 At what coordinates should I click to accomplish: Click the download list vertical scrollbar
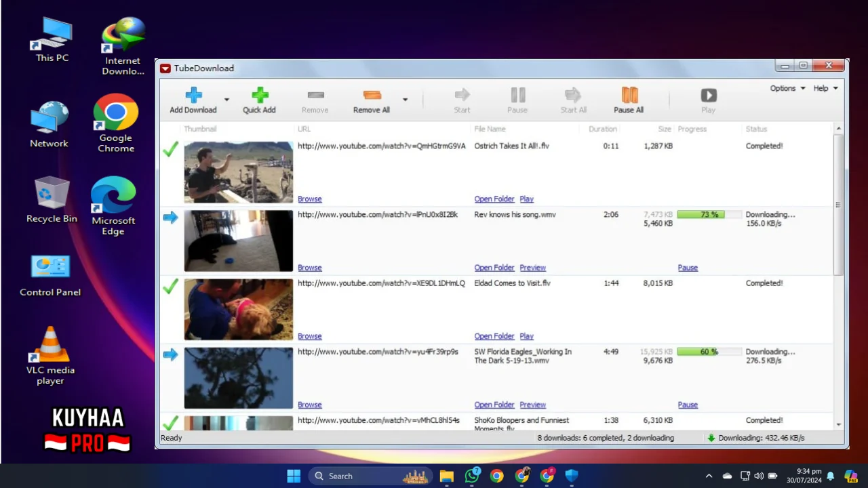839,205
